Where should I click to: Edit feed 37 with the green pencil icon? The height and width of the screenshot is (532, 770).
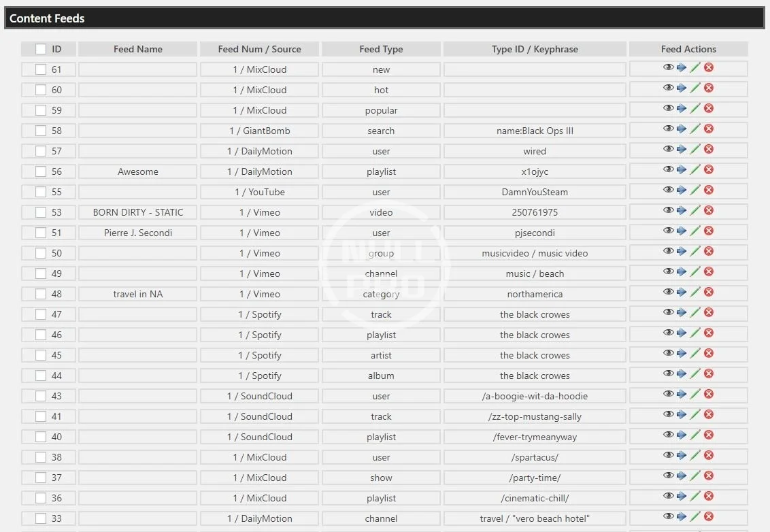[694, 476]
